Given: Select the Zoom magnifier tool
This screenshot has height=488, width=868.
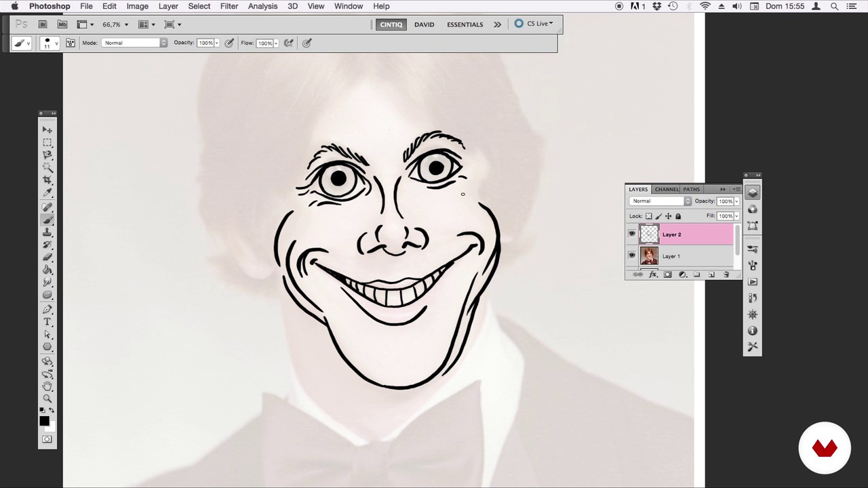Looking at the screenshot, I should pyautogui.click(x=47, y=398).
